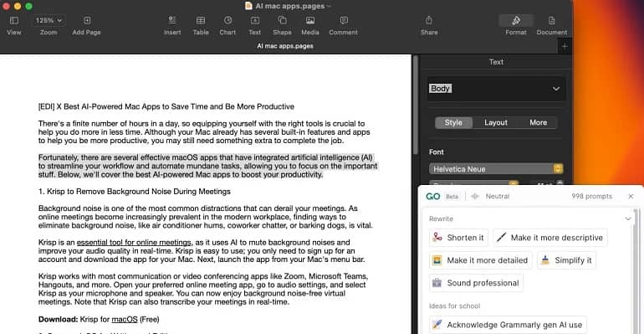Switch to the More tab

click(x=538, y=122)
